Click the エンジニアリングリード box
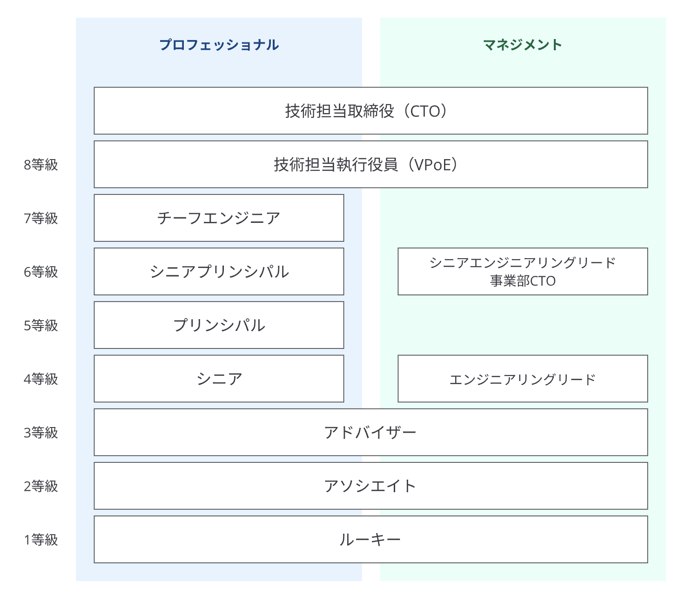 tap(522, 378)
